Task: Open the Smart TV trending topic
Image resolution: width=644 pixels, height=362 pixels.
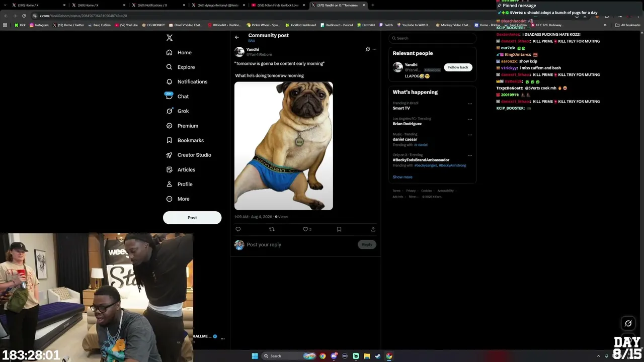Action: [x=401, y=108]
